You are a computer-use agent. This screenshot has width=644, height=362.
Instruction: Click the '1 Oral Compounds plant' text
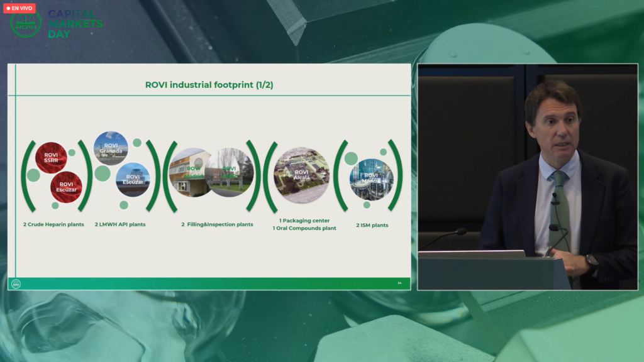point(304,228)
